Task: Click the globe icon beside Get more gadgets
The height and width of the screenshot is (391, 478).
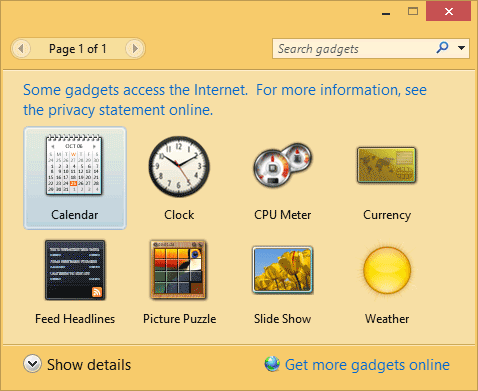Action: (272, 364)
